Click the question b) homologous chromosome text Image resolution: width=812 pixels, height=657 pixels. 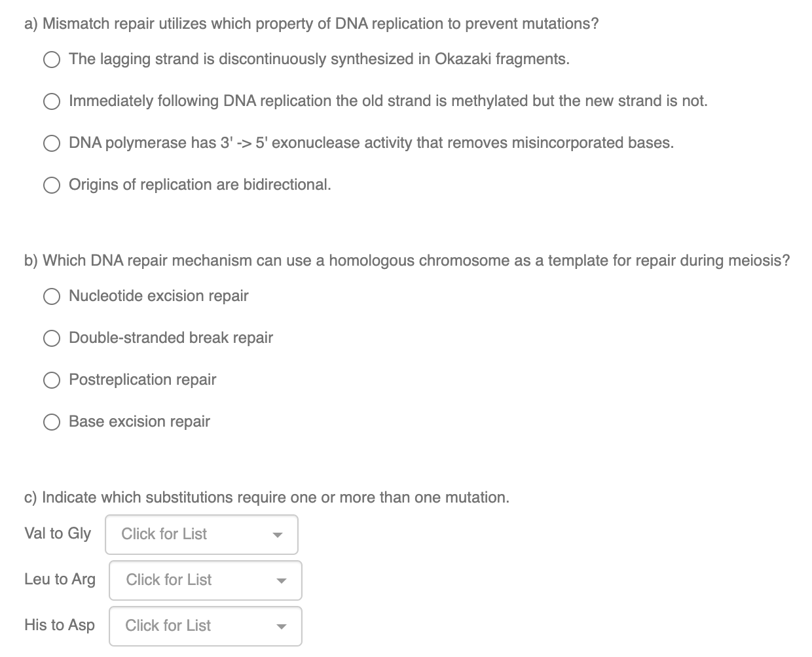(407, 260)
